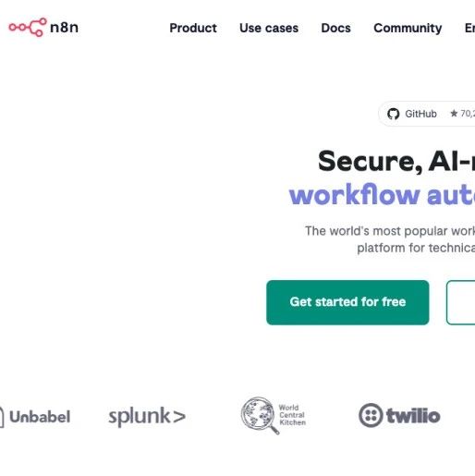Open the GitHub link label
475x476 pixels.
pos(420,114)
